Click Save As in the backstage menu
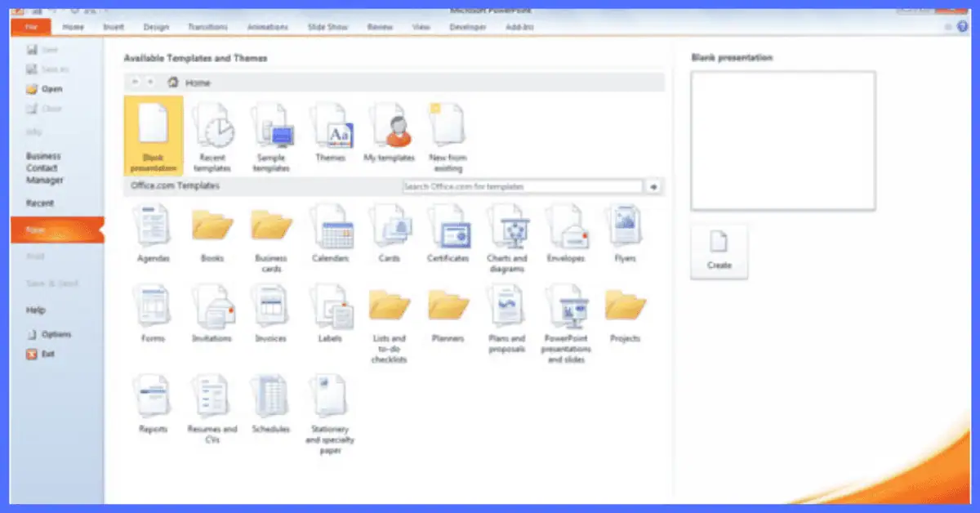 coord(47,69)
